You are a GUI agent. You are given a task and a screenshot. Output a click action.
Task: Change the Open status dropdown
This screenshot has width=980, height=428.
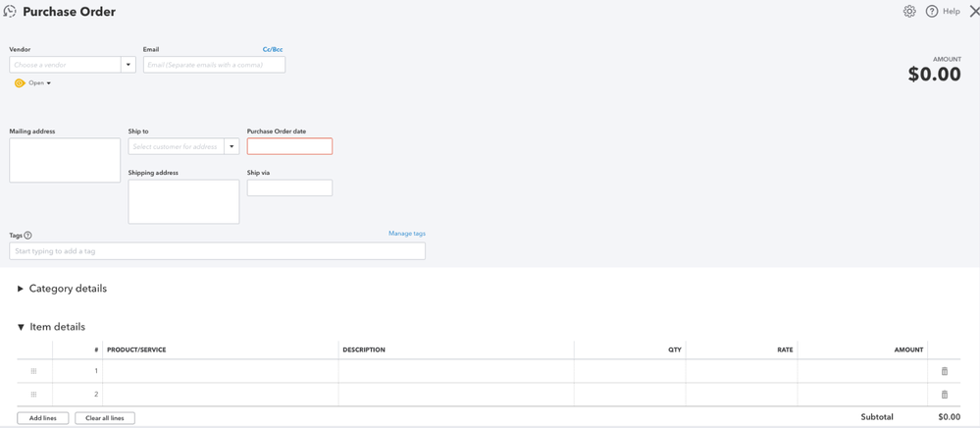[x=40, y=82]
